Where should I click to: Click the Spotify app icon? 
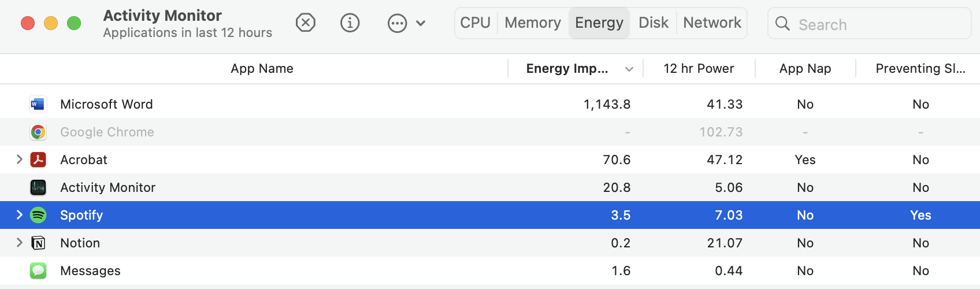(38, 215)
